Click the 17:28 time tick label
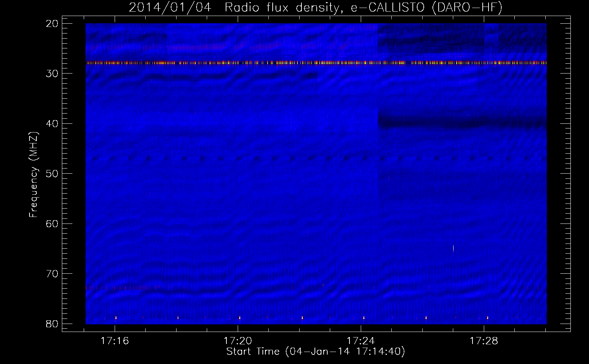The width and height of the screenshot is (589, 364). click(x=484, y=341)
